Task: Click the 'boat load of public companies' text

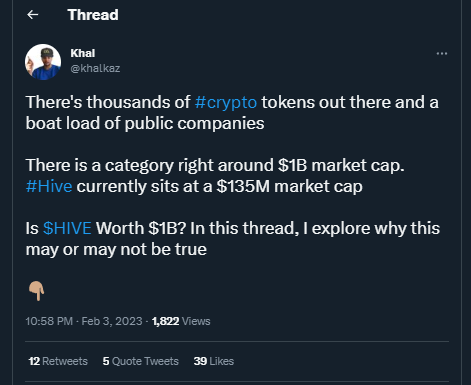Action: 145,123
